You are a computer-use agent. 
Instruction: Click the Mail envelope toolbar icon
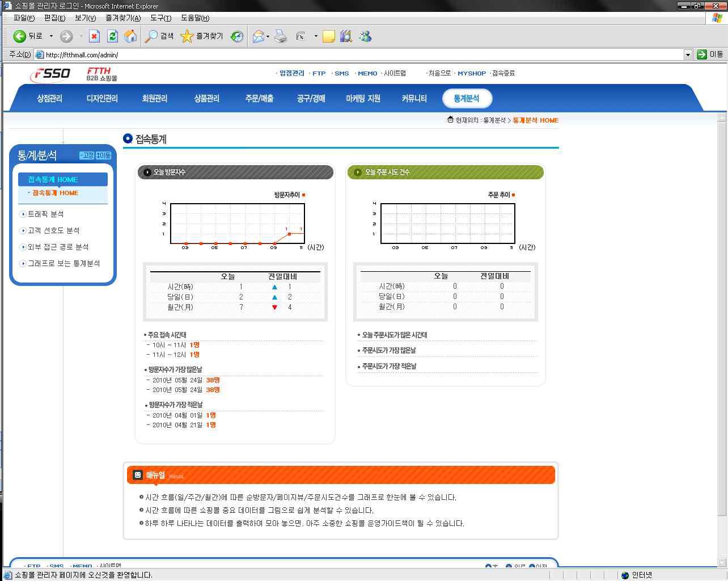[258, 36]
